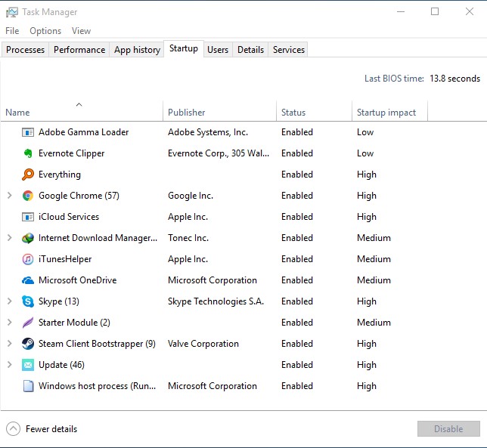Screen dimensions: 487x448
Task: Select the Startup tab
Action: tap(184, 48)
